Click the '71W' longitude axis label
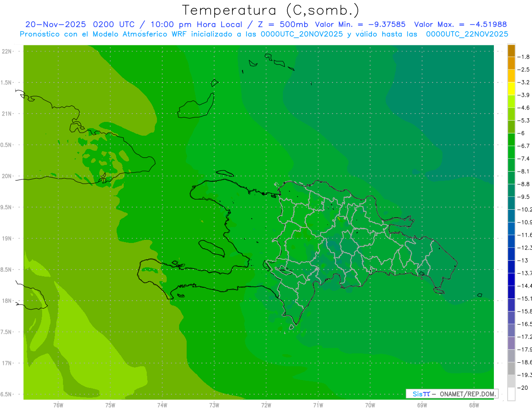 tap(318, 405)
